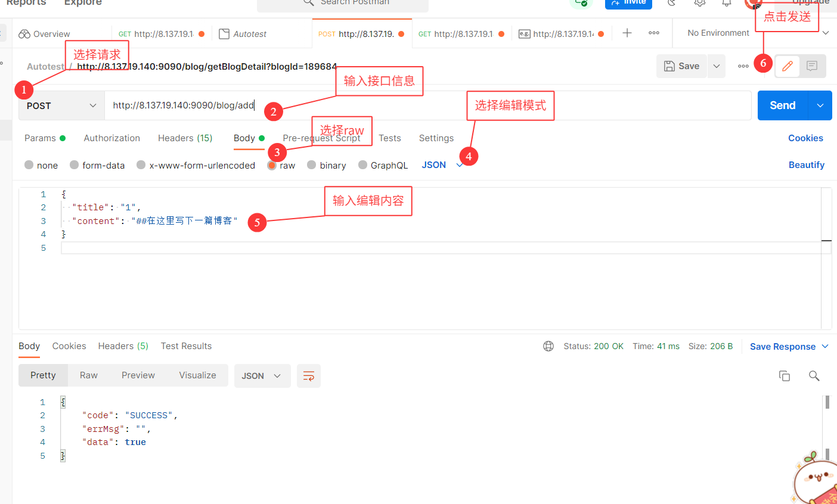837x504 pixels.
Task: Switch to the Autotest collection tab
Action: (x=243, y=34)
